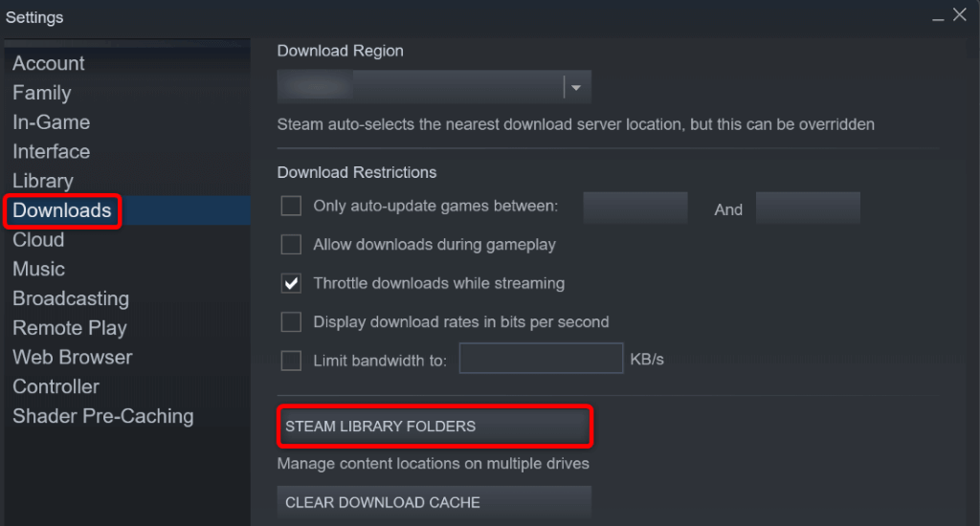This screenshot has width=980, height=526.
Task: Open the auto-update end time field
Action: 808,208
